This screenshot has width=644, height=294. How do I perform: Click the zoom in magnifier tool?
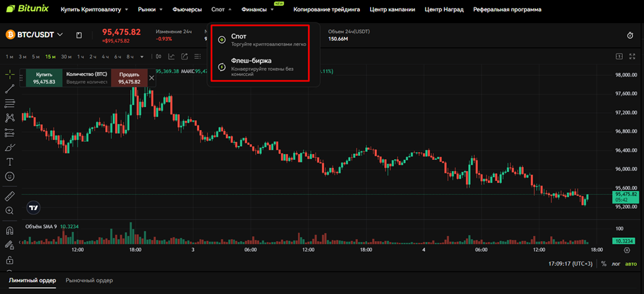[10, 211]
